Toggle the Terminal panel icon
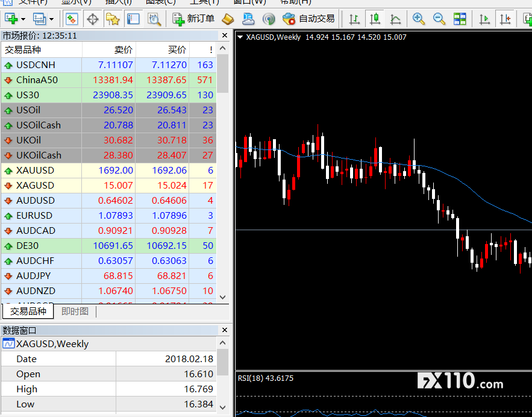Image resolution: width=532 pixels, height=417 pixels. 133,19
